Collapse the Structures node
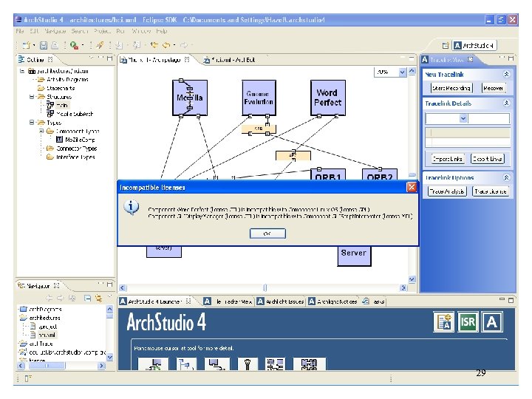This screenshot has width=532, height=399. (x=32, y=96)
